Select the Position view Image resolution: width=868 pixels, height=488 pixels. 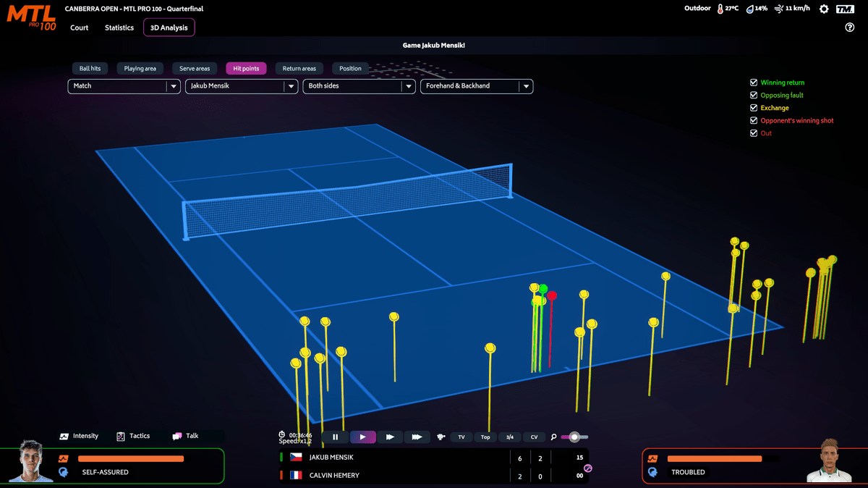pyautogui.click(x=350, y=68)
